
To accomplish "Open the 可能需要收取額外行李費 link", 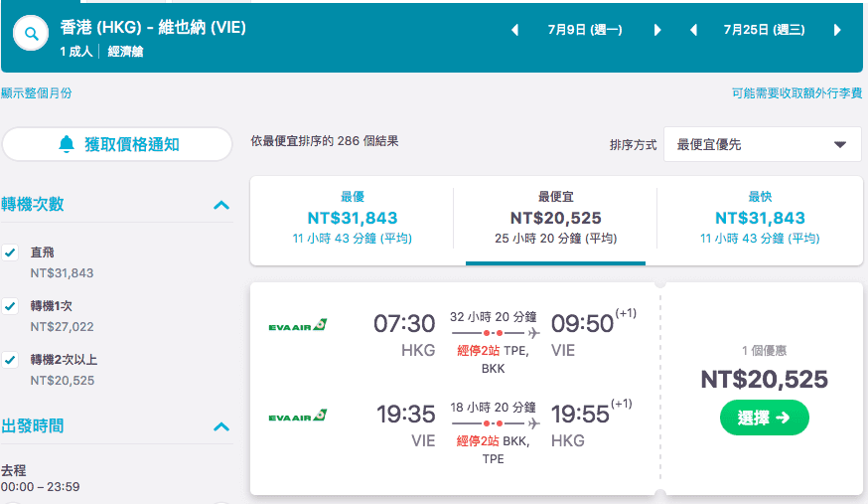I will [x=796, y=93].
